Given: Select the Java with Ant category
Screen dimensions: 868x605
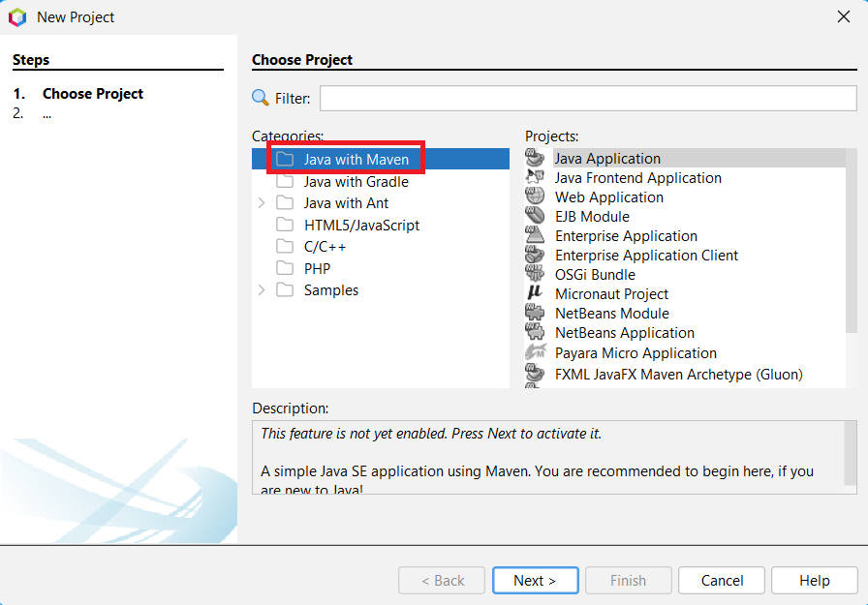Looking at the screenshot, I should click(346, 203).
